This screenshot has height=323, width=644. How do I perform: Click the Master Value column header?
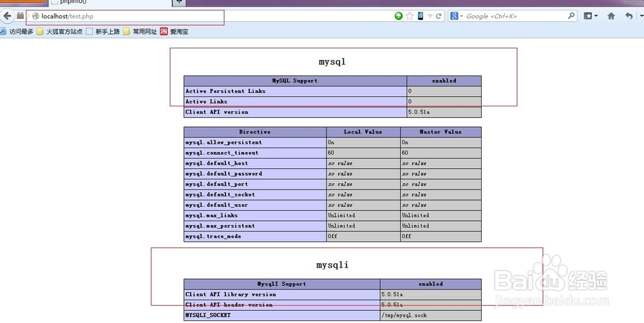click(440, 132)
